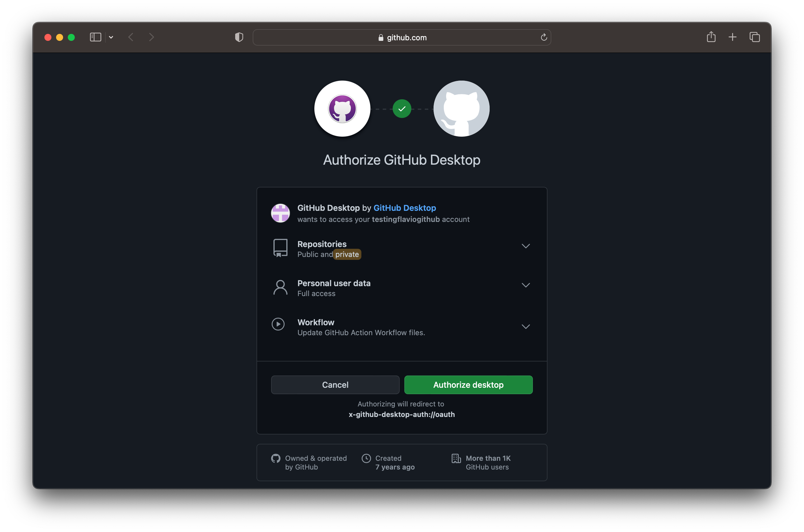804x532 pixels.
Task: Click the Safari sidebar toggle icon
Action: pyautogui.click(x=95, y=37)
